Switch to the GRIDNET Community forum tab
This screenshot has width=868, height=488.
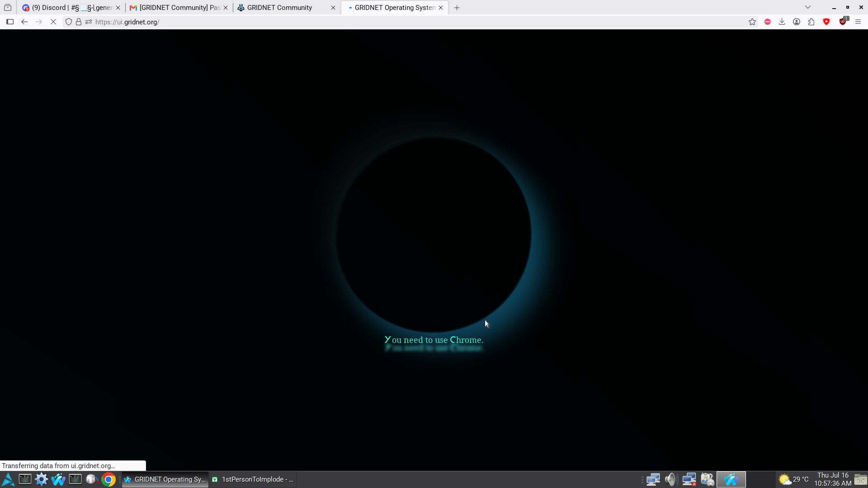(x=287, y=8)
